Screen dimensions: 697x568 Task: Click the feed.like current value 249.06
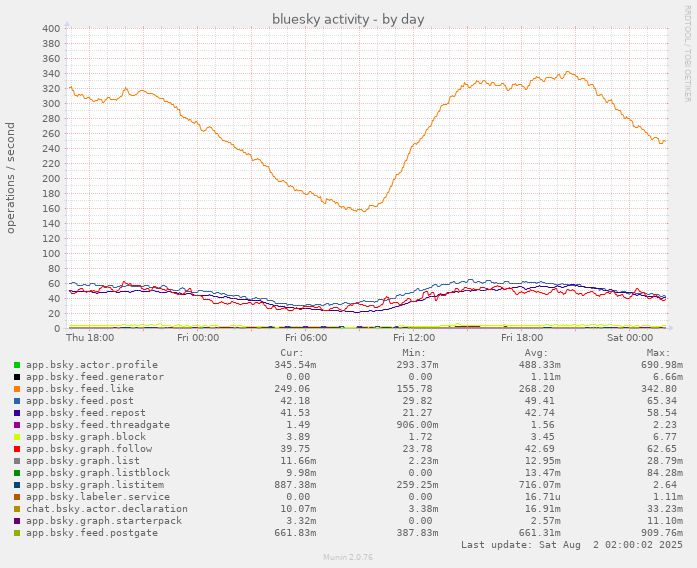292,389
